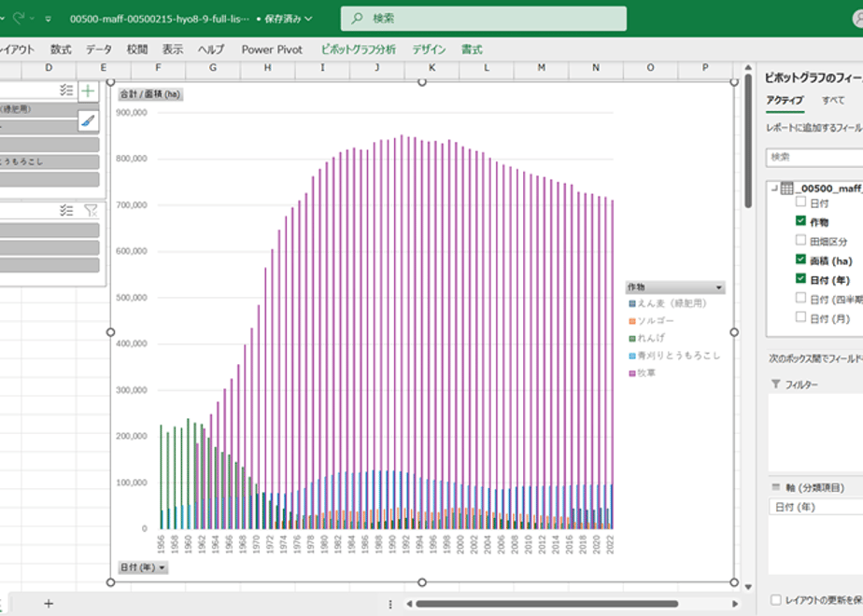Open the 書式 ribbon tab

(472, 49)
